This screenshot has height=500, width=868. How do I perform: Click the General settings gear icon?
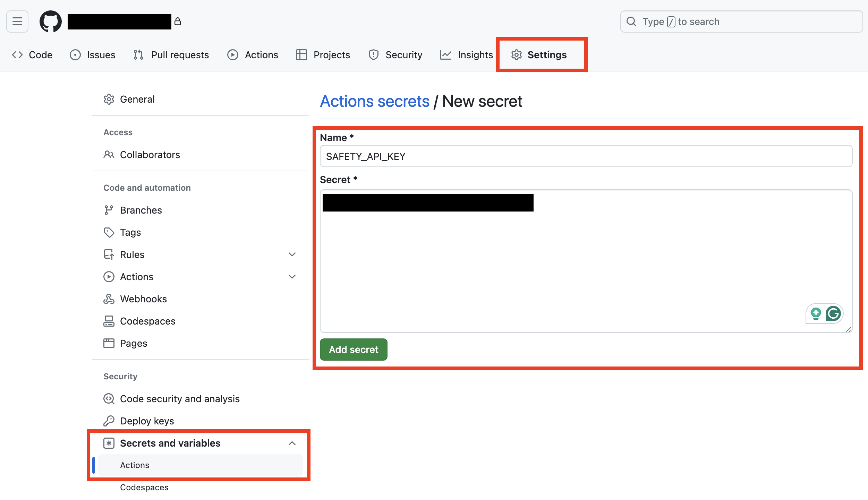(109, 100)
